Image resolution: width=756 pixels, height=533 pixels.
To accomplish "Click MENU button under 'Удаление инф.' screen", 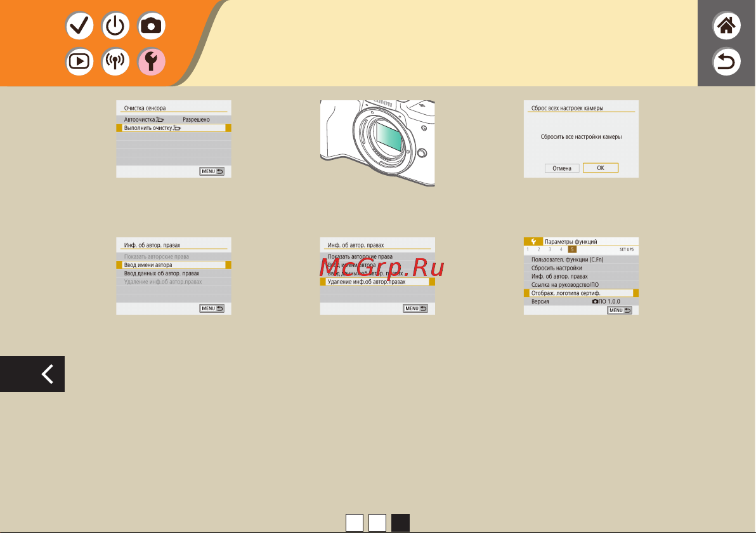I will point(415,308).
